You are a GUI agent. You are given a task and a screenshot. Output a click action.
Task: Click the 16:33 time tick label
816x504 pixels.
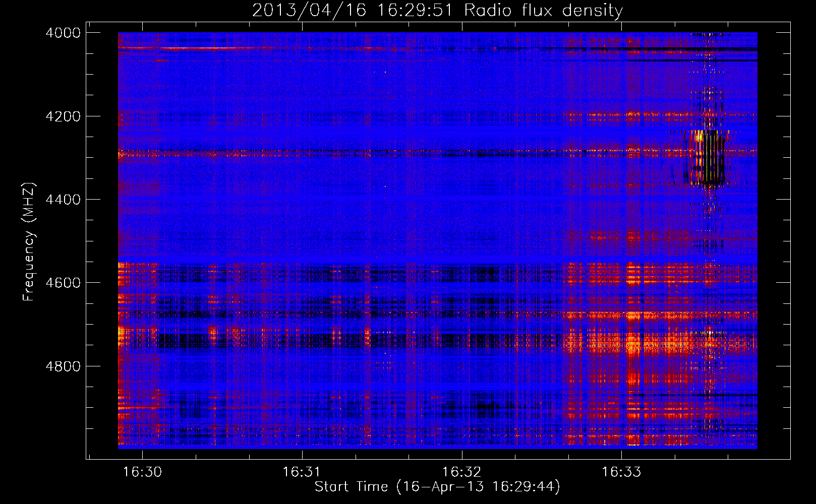pyautogui.click(x=621, y=472)
